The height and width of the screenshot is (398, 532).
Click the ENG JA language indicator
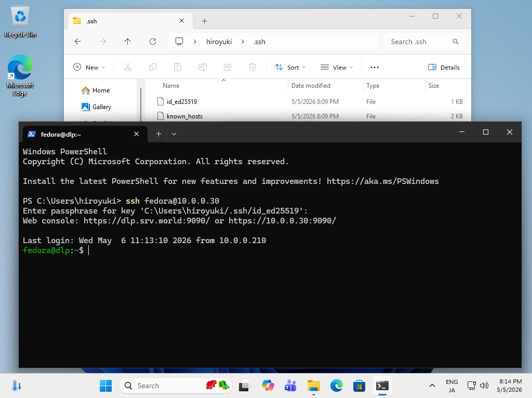[x=451, y=386]
